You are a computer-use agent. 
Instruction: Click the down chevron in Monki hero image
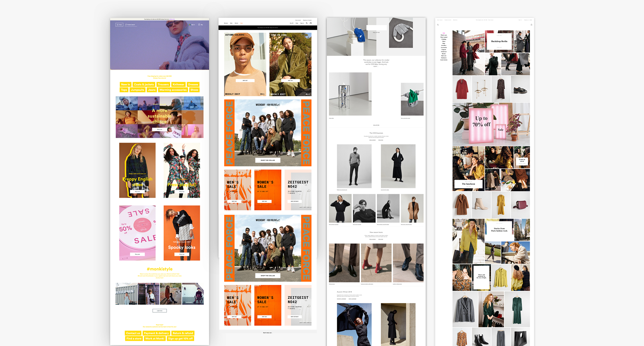[160, 66]
